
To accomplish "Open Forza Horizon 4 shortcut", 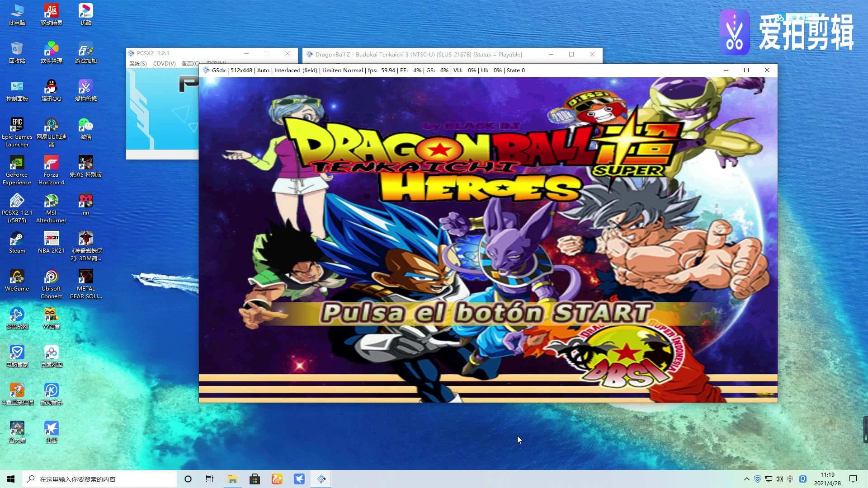I will (x=51, y=170).
